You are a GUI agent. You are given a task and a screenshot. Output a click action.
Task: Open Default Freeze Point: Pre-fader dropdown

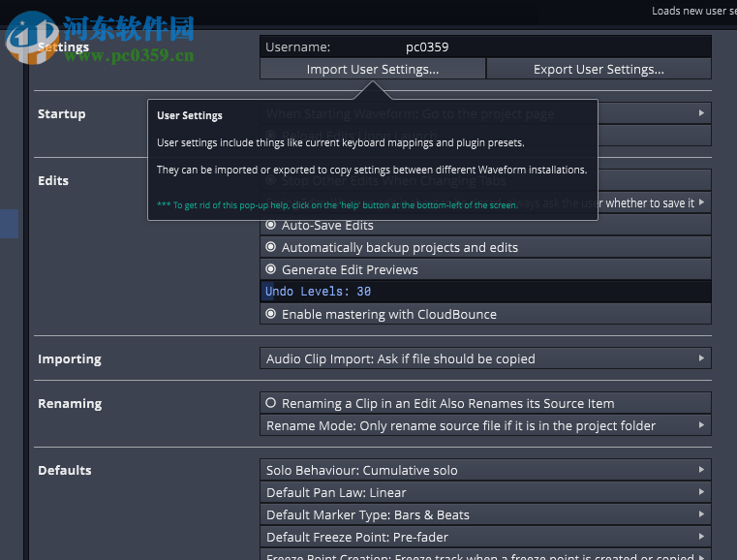[x=485, y=537]
